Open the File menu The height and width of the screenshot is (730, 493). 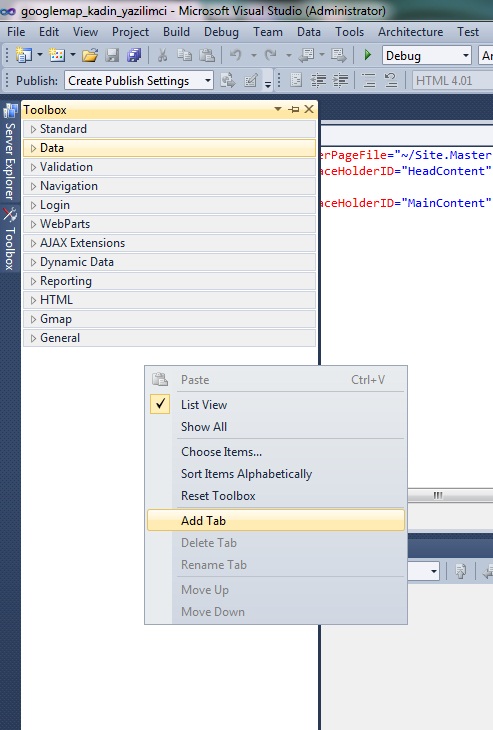(16, 32)
